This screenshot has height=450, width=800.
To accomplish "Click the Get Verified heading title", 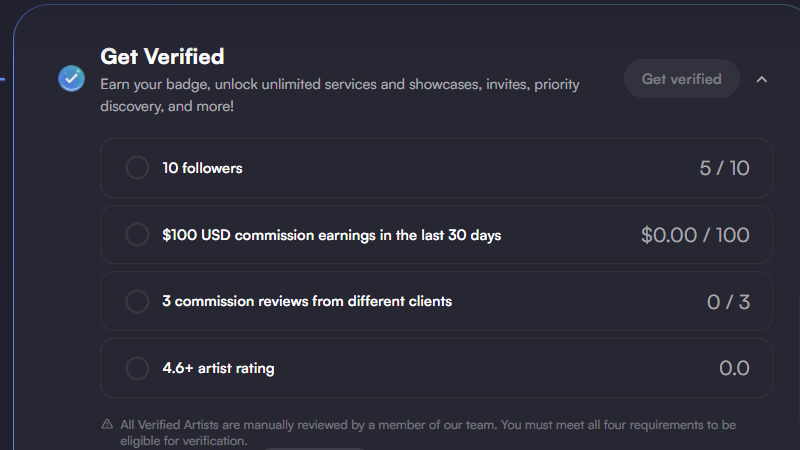I will tap(162, 56).
